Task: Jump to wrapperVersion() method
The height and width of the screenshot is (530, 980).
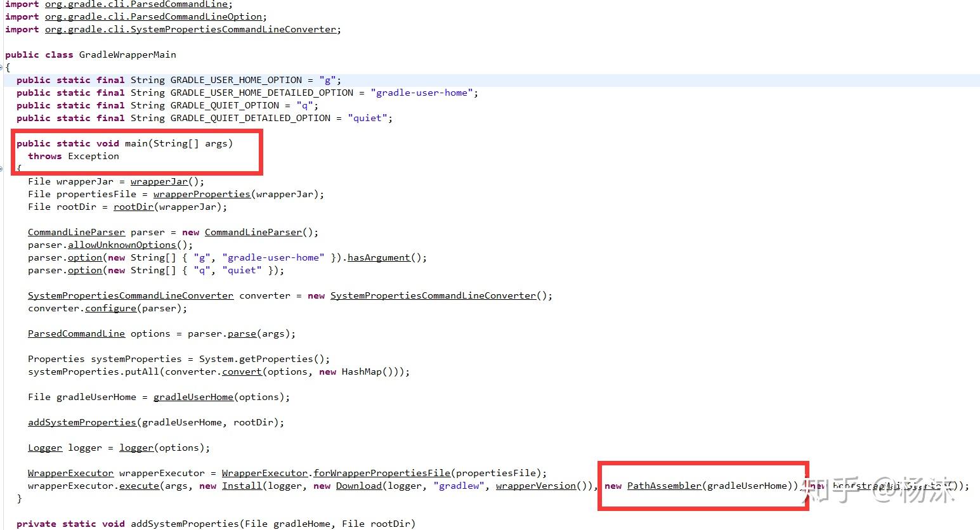Action: (536, 486)
